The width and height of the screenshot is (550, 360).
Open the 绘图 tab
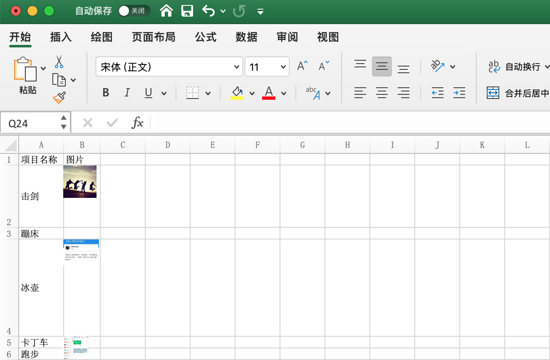pos(101,37)
